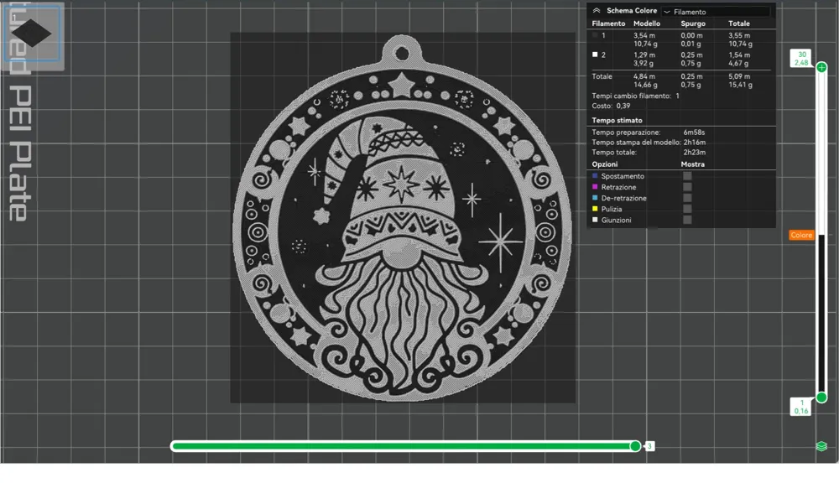Click the dark color swatch of filament 1

tap(595, 34)
